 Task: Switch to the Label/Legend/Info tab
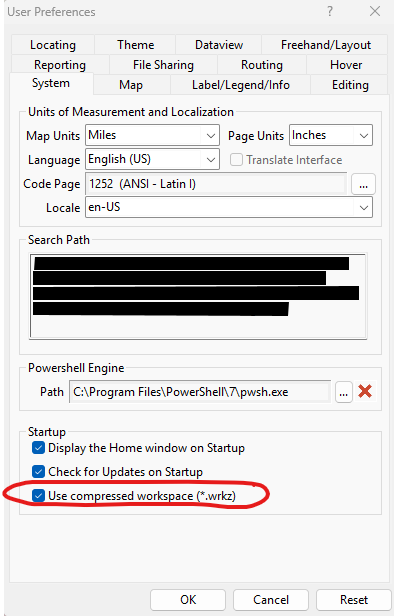240,85
